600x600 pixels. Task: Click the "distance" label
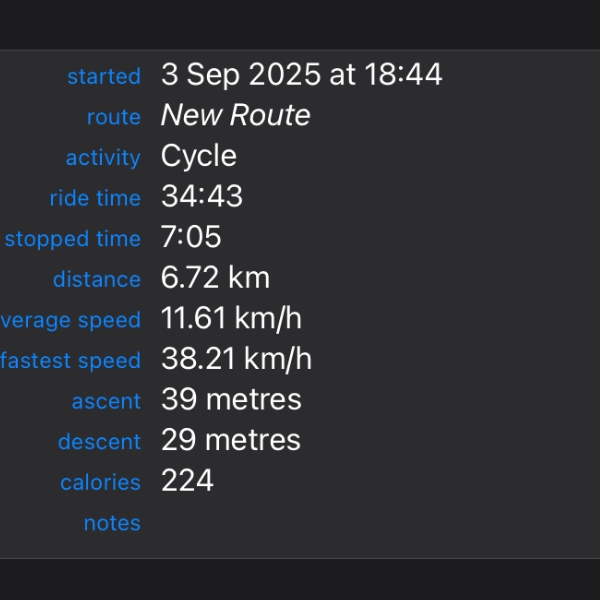[x=97, y=280]
